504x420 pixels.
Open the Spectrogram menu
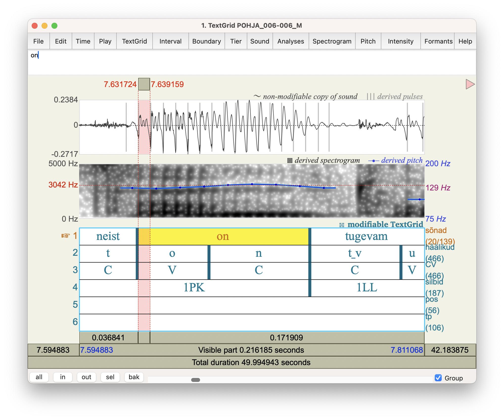point(332,41)
